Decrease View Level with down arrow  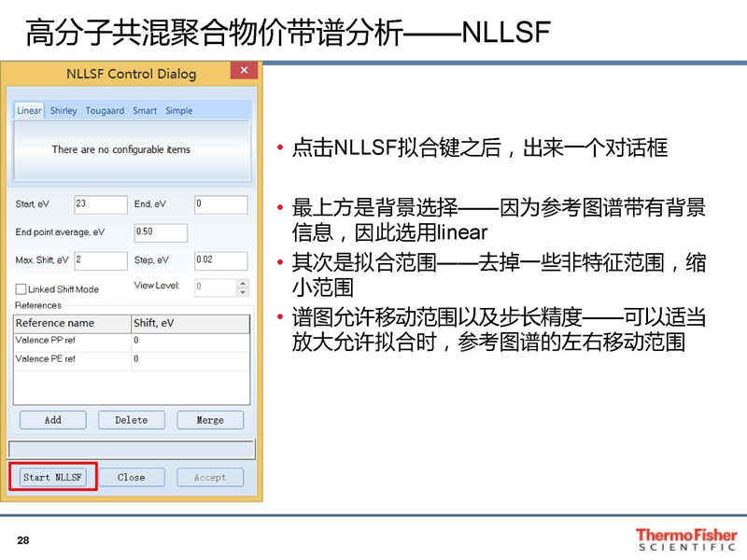click(x=243, y=292)
